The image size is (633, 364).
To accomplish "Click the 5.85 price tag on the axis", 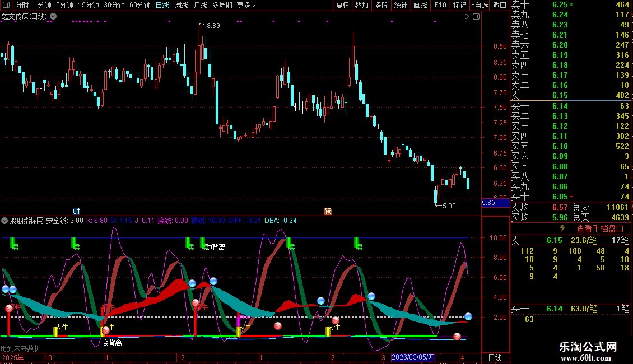I will pyautogui.click(x=495, y=203).
